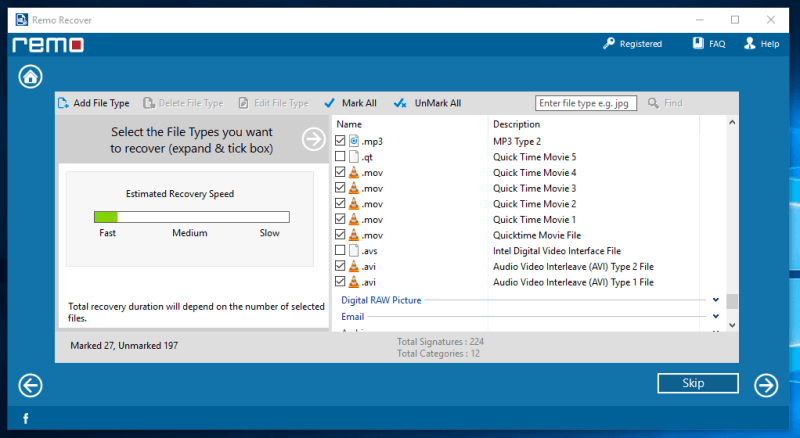
Task: Uncheck the AVI Type 2 File checkbox
Action: 340,266
